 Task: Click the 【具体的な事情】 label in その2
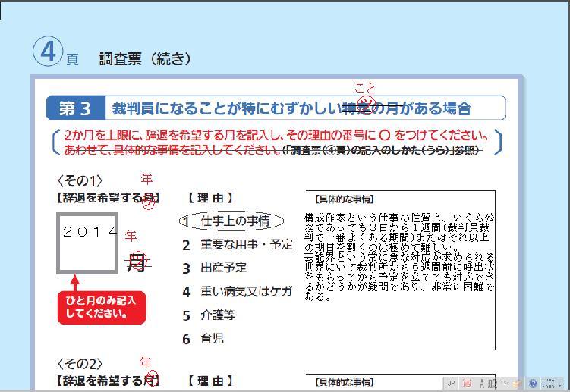[345, 382]
